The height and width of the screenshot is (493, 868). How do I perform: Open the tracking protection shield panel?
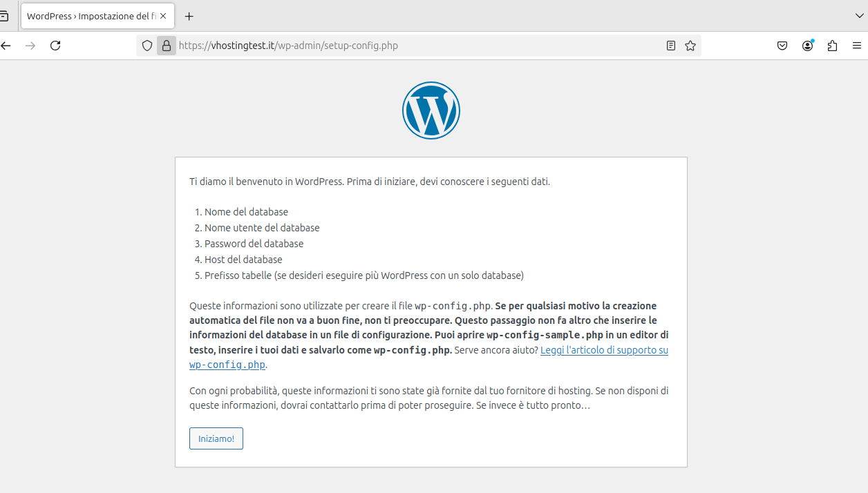(x=147, y=46)
